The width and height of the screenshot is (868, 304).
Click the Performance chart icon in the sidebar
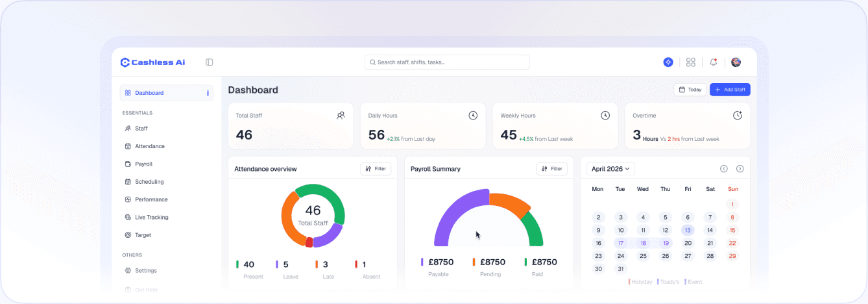[128, 199]
